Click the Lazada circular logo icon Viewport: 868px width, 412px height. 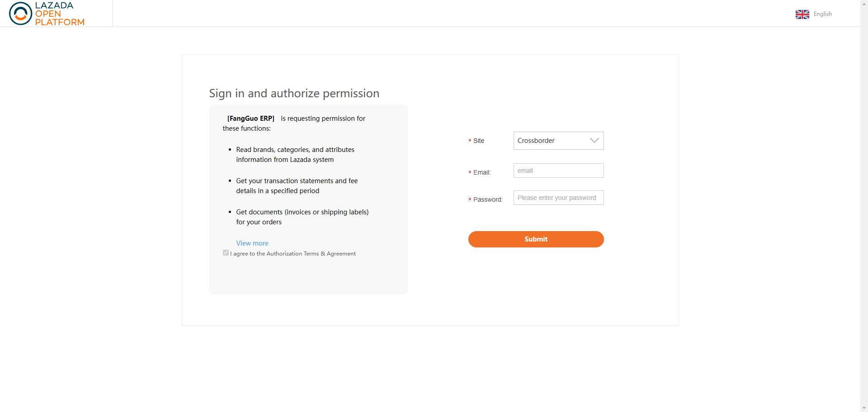[x=20, y=14]
